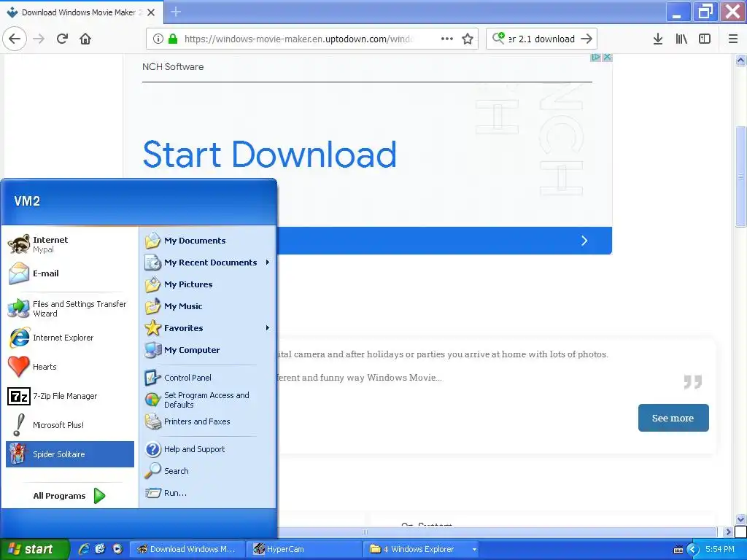This screenshot has width=747, height=560.
Task: Click the NCH Software ad label
Action: click(x=173, y=66)
